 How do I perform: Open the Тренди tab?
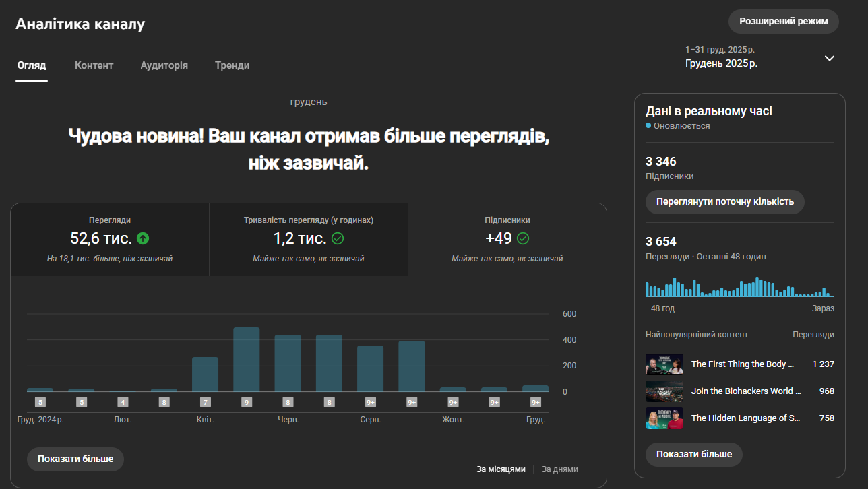(232, 65)
